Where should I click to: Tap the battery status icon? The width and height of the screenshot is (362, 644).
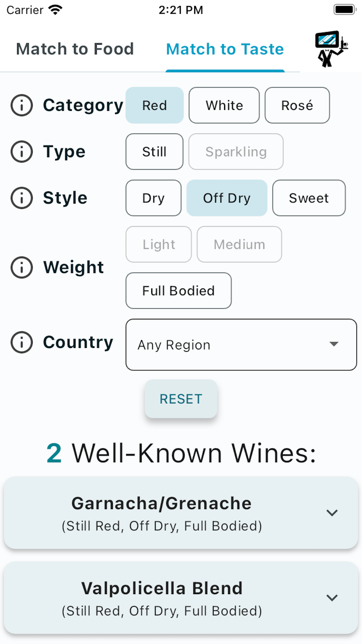pyautogui.click(x=345, y=10)
